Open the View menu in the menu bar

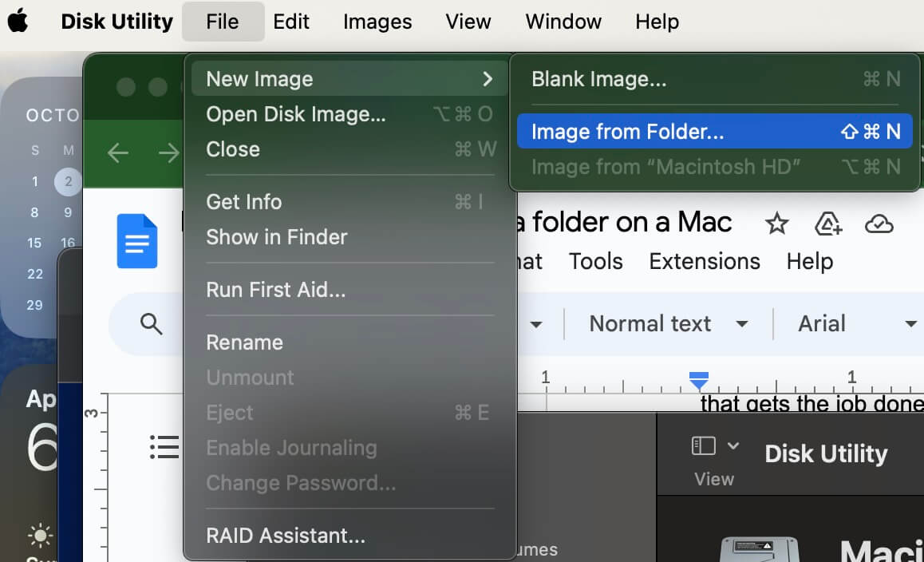[x=468, y=22]
